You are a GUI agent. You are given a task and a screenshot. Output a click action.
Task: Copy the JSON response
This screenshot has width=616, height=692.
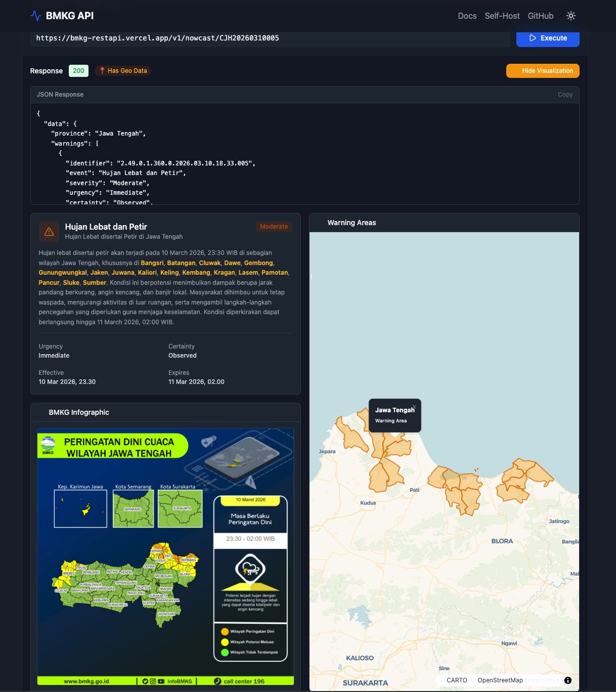(x=565, y=95)
